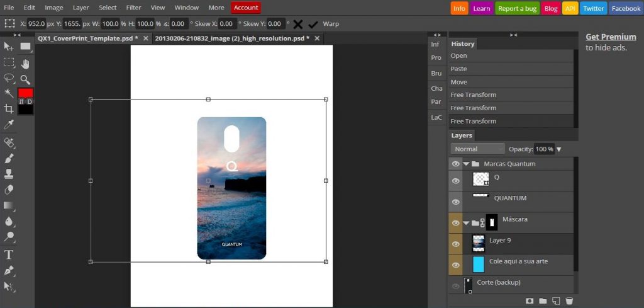Show the Corte (backup) layer
This screenshot has height=308, width=644.
[455, 286]
